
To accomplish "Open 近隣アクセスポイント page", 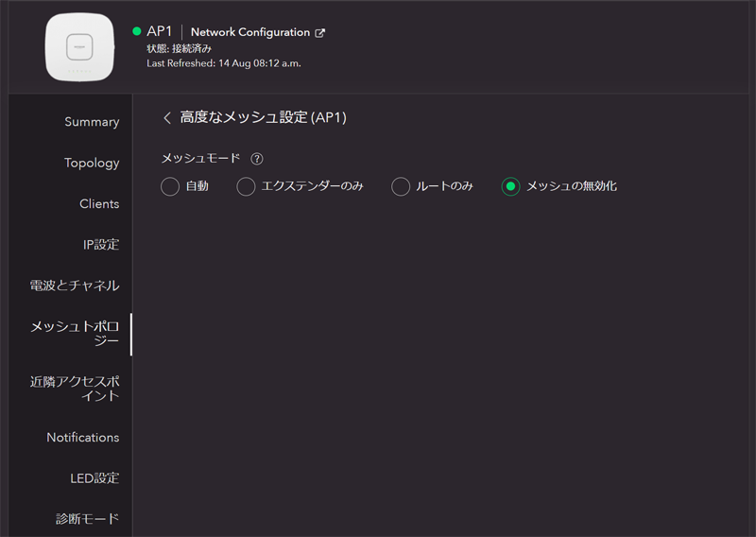I will [75, 389].
